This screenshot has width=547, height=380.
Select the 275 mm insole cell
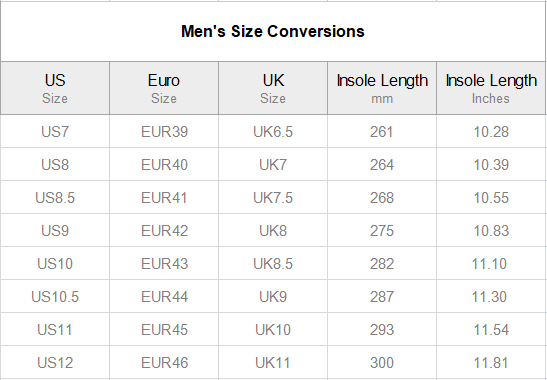point(382,230)
